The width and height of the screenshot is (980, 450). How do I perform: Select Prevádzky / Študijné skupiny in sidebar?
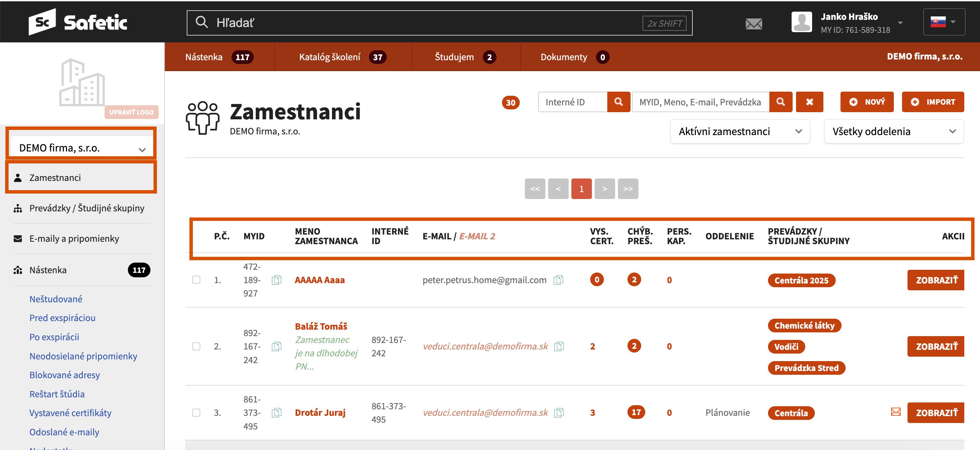[x=81, y=208]
